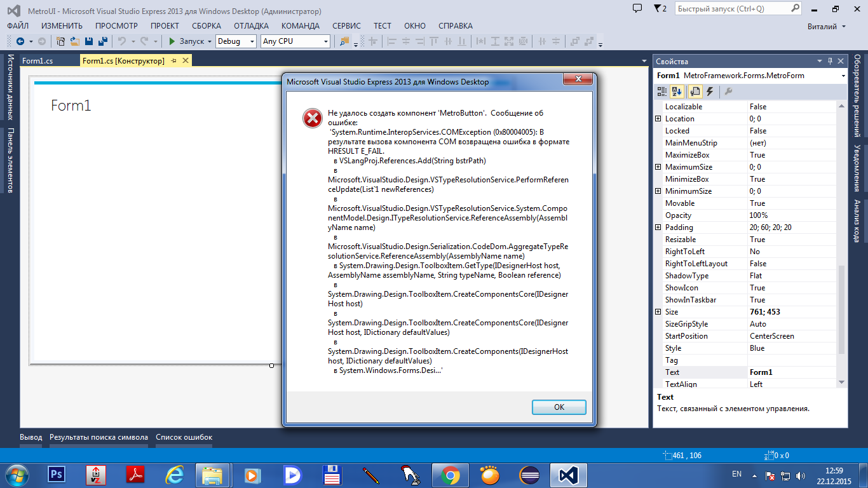This screenshot has height=488, width=868.
Task: Switch to Google Chrome on the taskbar
Action: point(451,475)
